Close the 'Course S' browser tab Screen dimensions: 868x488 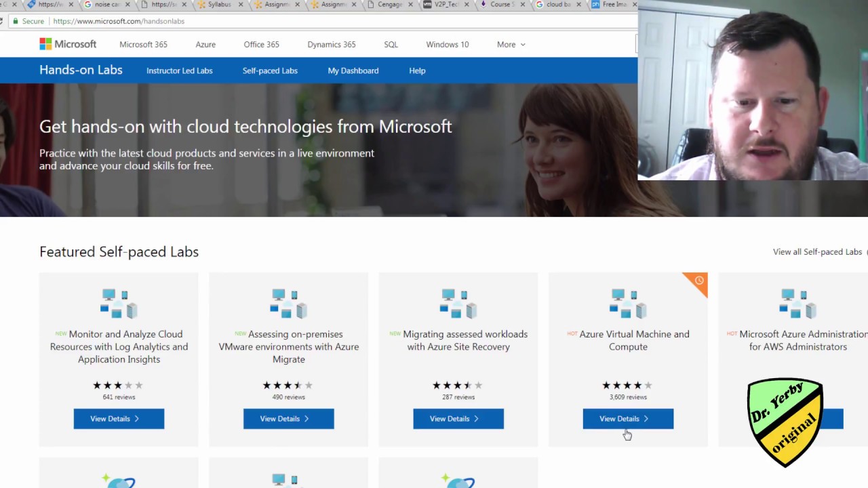point(521,5)
